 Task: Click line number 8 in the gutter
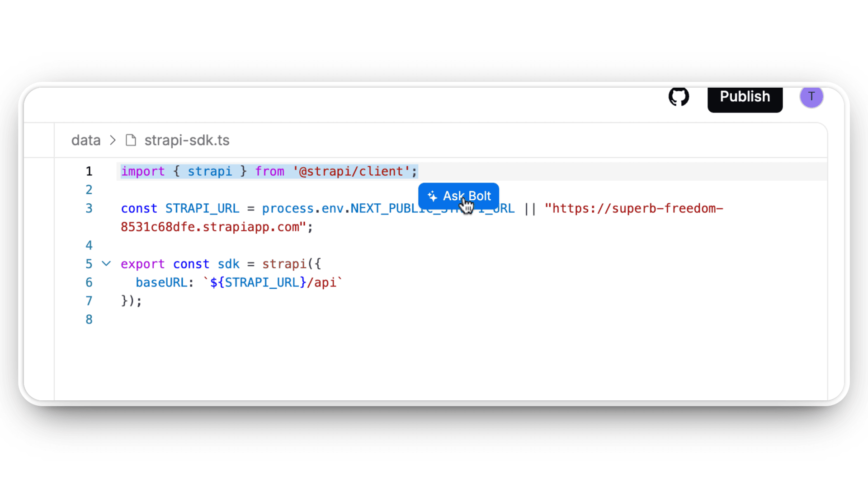(x=89, y=319)
